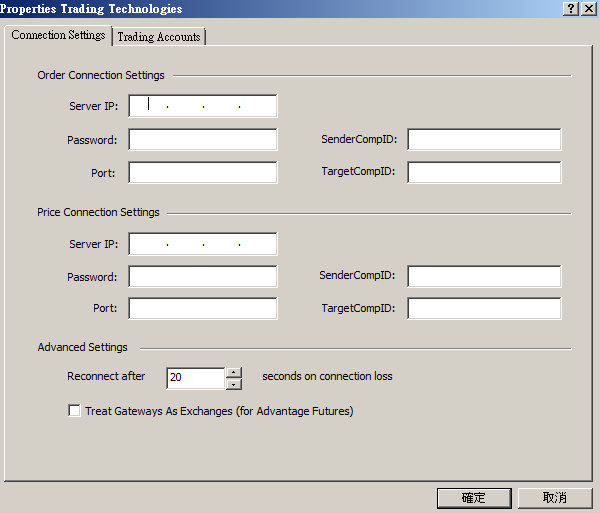This screenshot has width=600, height=513.
Task: Click the Order Connection Server IP field
Action: click(x=203, y=106)
